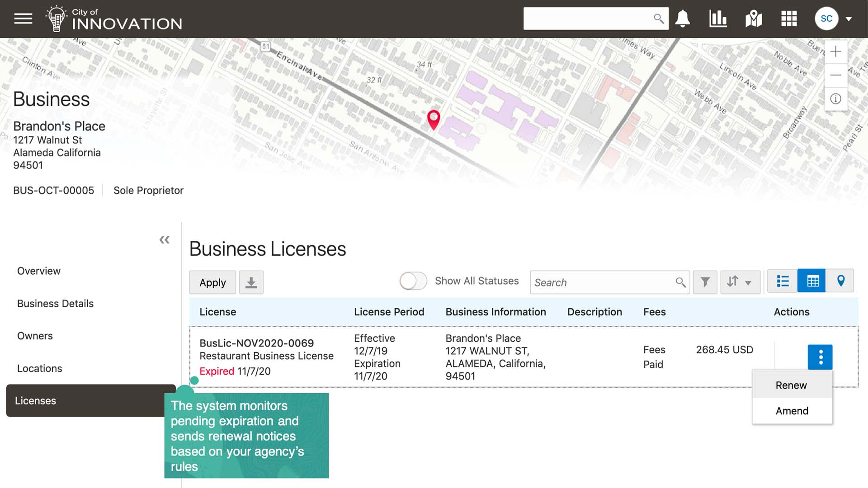Select the grid view toggle button

tap(811, 281)
